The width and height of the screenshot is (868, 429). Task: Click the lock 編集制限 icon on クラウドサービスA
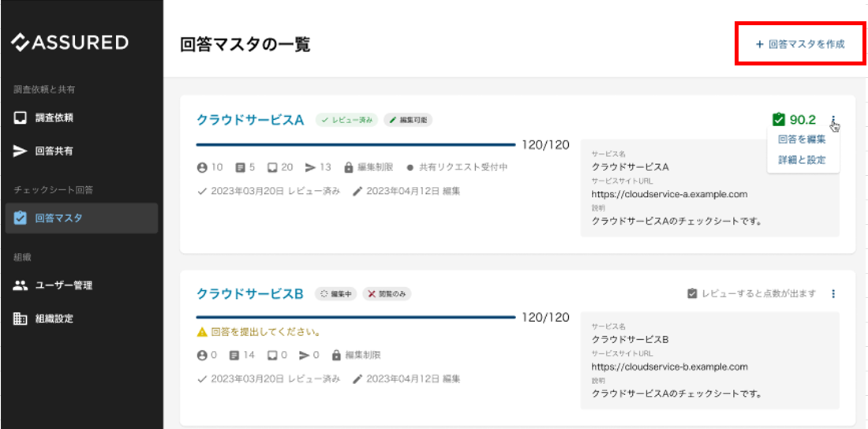(x=348, y=167)
